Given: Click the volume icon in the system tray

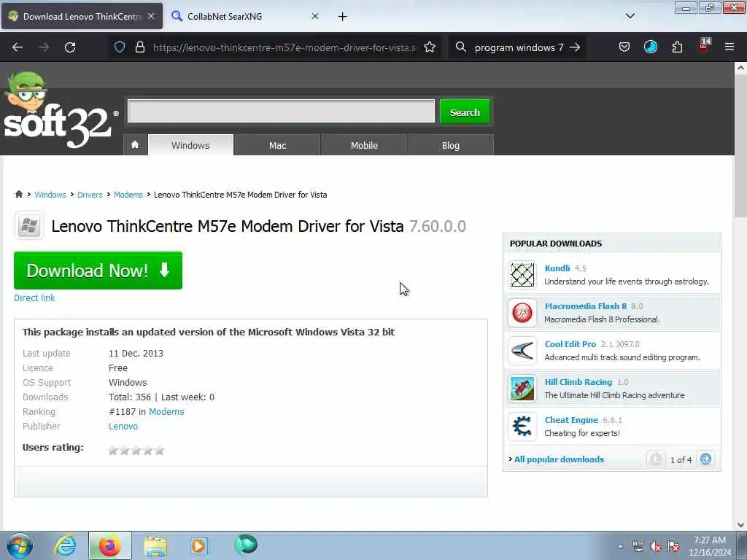Looking at the screenshot, I should pyautogui.click(x=656, y=547).
